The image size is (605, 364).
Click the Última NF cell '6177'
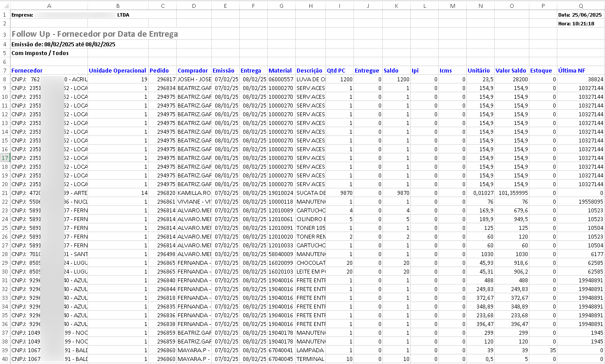click(581, 254)
